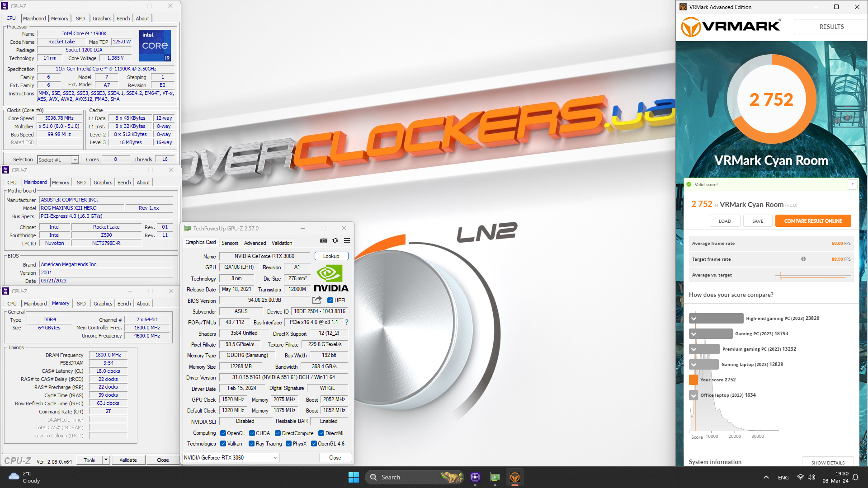
Task: Refresh GPU-Z readings with the refresh icon
Action: coord(335,240)
